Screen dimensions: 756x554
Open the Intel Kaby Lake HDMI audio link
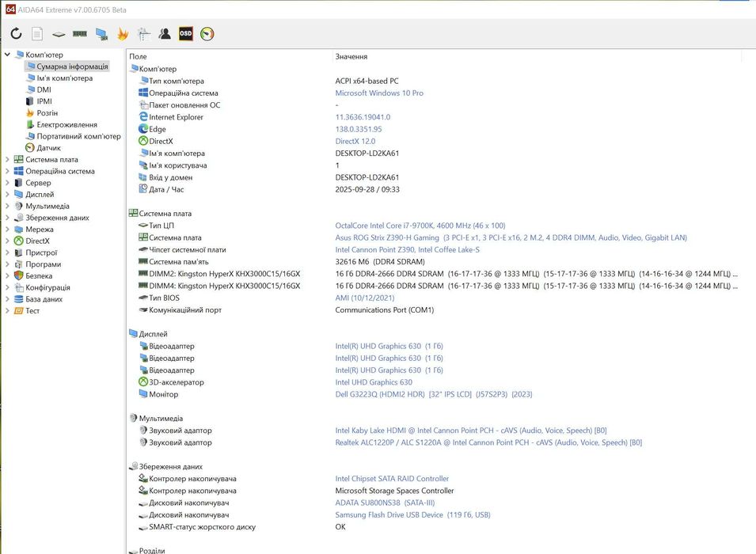tap(470, 431)
